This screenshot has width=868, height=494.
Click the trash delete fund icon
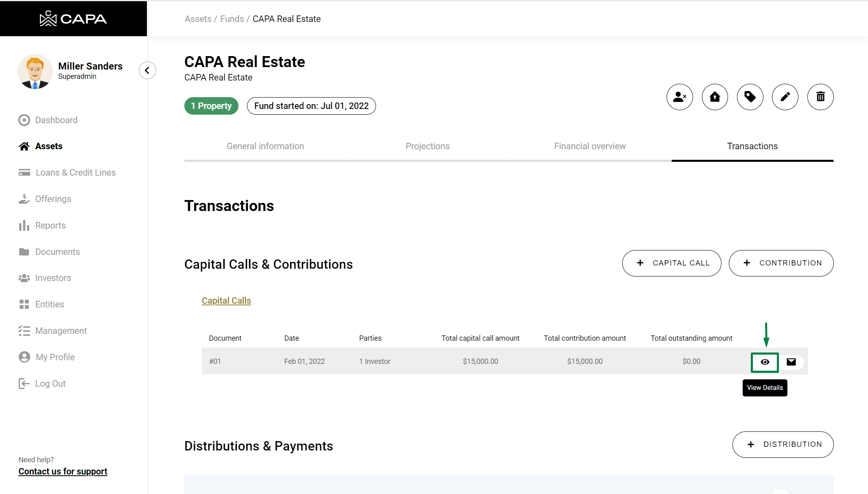tap(820, 97)
